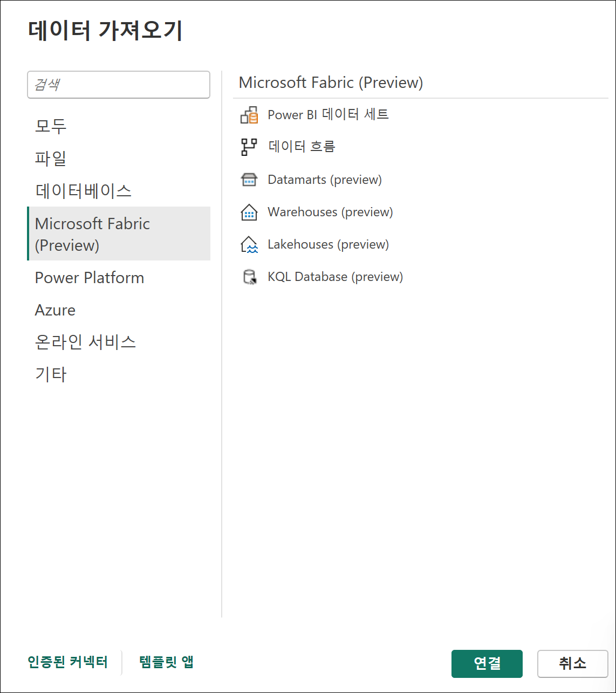
Task: Open 템플릿 앱 link
Action: 167,662
